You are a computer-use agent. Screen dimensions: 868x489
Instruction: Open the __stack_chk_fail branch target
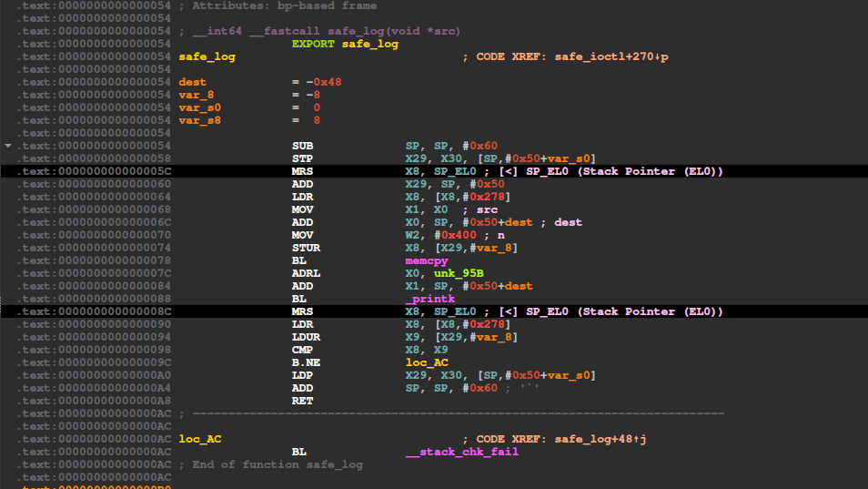click(461, 452)
